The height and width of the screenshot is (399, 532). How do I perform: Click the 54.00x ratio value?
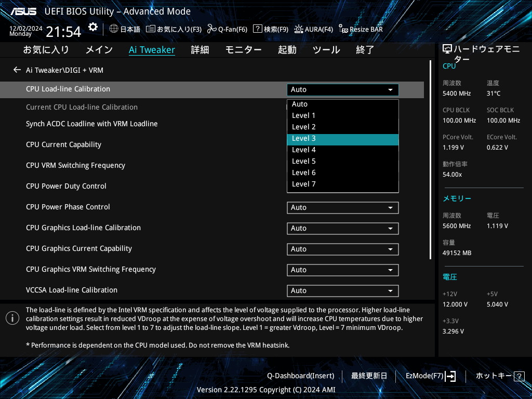pos(453,175)
